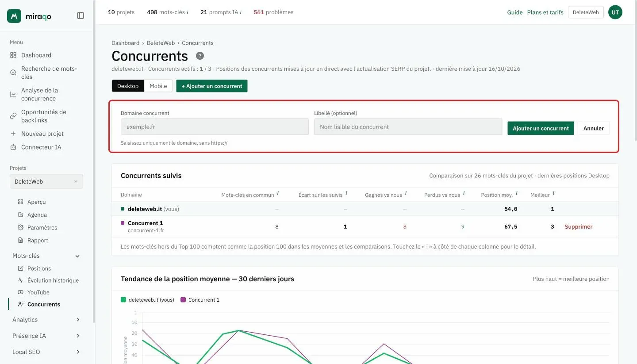Click the YouTube icon in sidebar
Screen dimensions: 637x364
20,292
